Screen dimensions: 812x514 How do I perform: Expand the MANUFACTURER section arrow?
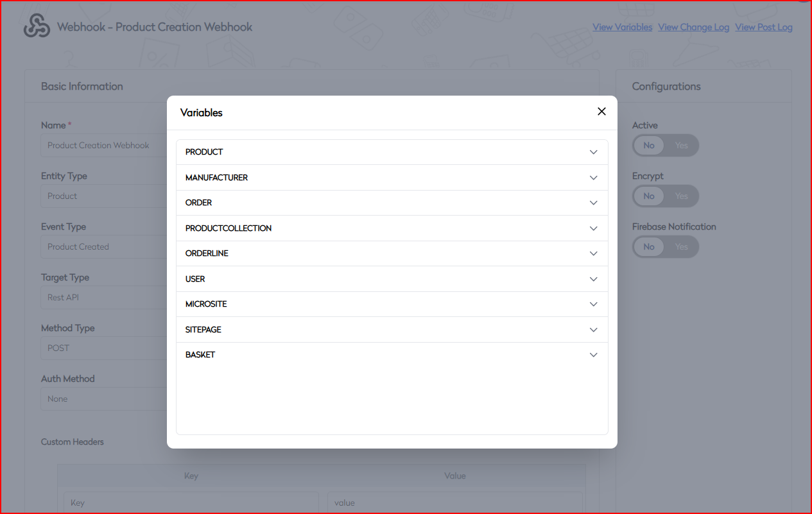pos(593,178)
